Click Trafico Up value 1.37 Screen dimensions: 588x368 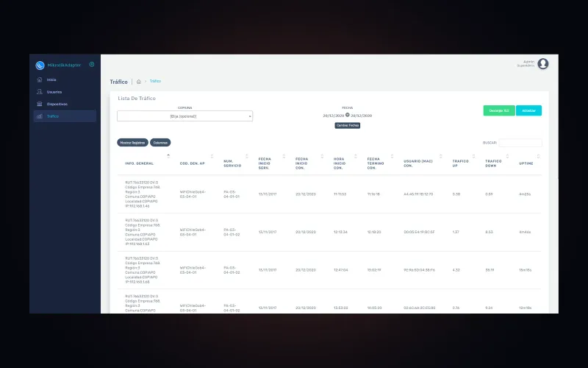[456, 232]
